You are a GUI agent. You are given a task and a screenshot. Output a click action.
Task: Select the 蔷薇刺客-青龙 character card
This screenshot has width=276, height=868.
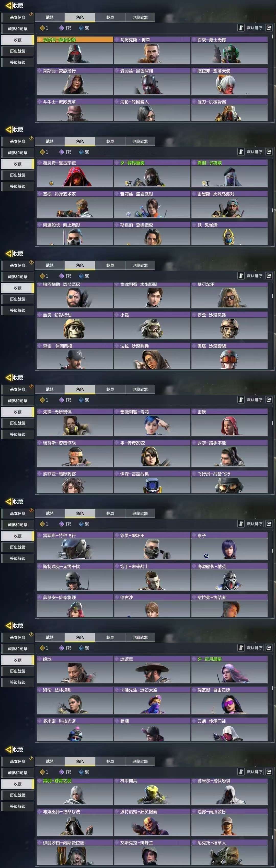point(152,423)
